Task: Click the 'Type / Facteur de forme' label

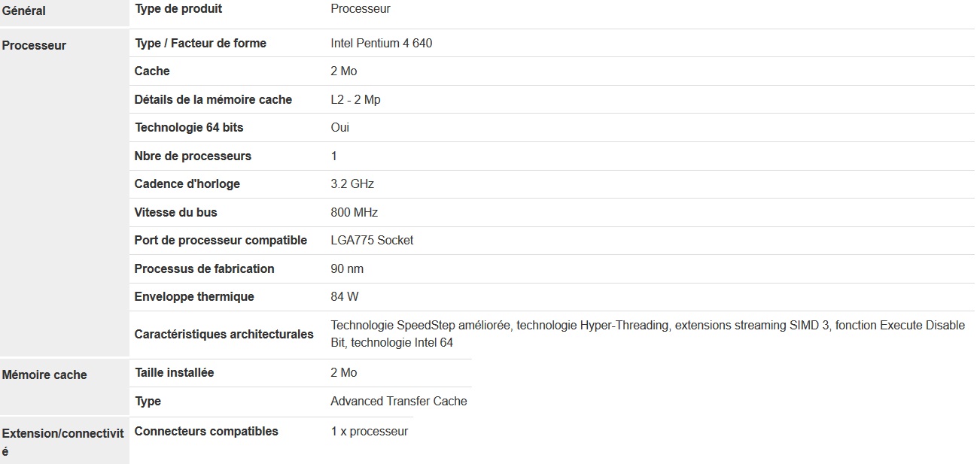Action: (x=200, y=43)
